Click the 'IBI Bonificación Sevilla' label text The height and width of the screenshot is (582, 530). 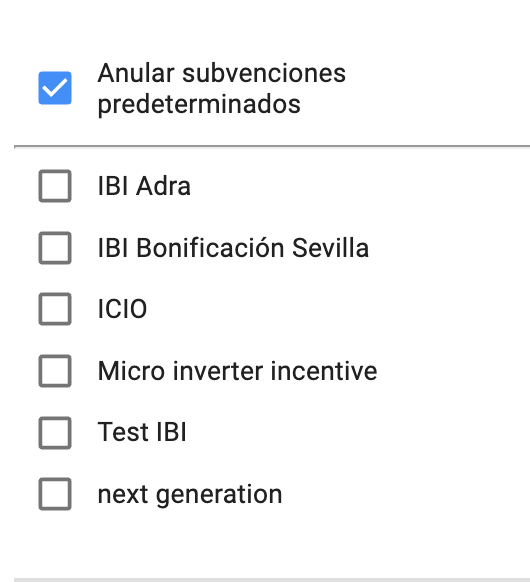[x=233, y=248]
